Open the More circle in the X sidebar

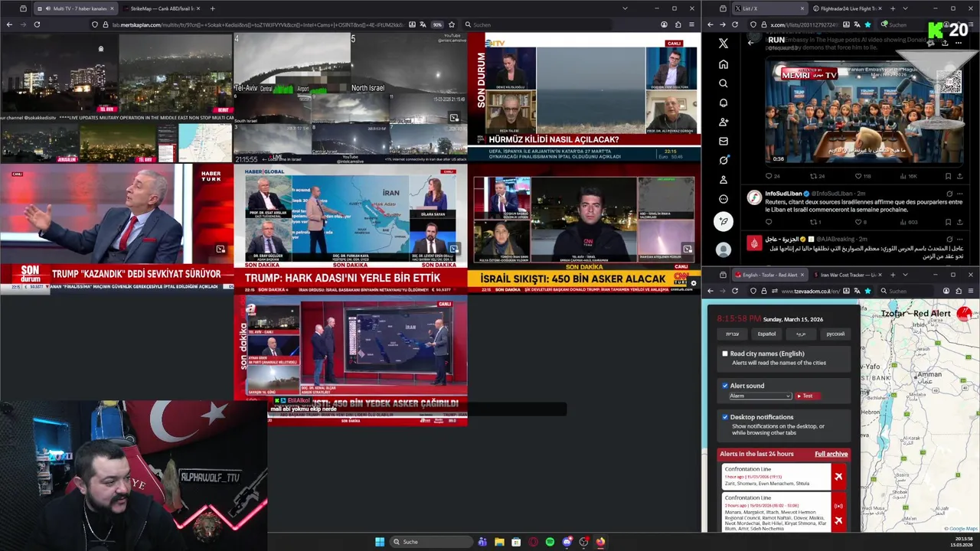pos(723,199)
